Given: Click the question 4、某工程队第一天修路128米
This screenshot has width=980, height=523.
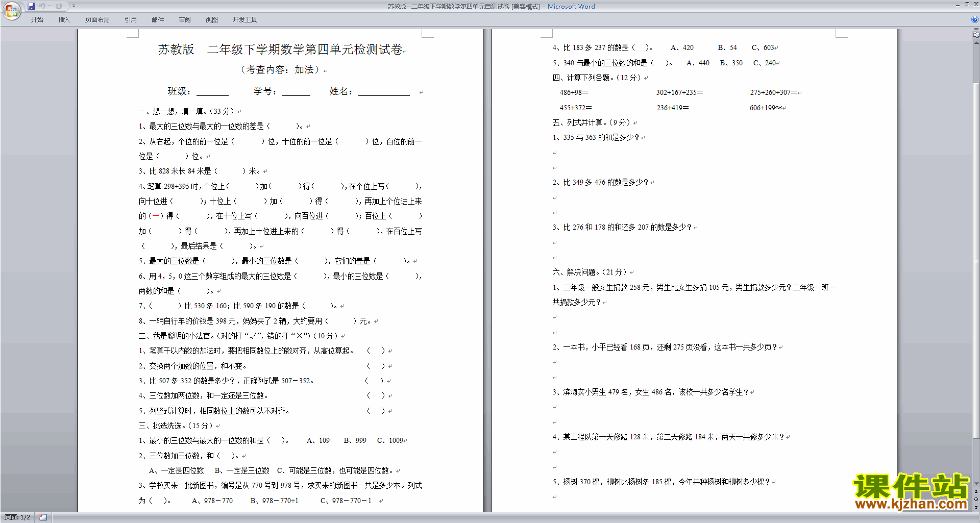Looking at the screenshot, I should 669,437.
